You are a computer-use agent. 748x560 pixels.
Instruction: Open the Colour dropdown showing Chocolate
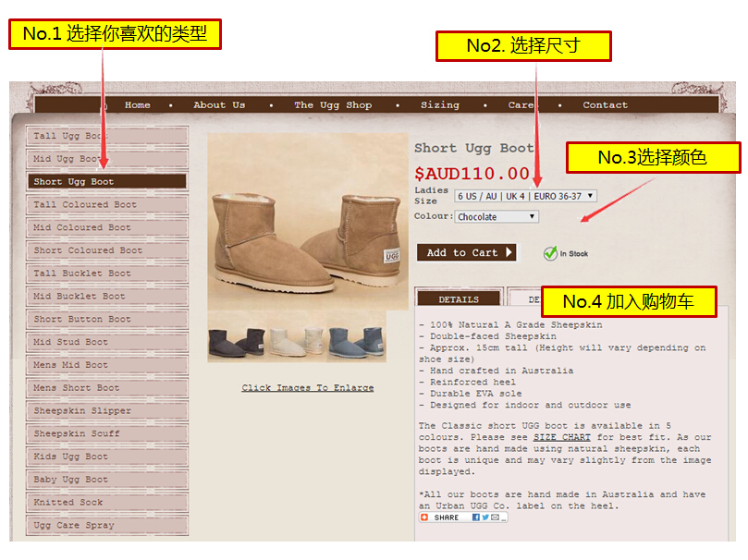click(497, 217)
